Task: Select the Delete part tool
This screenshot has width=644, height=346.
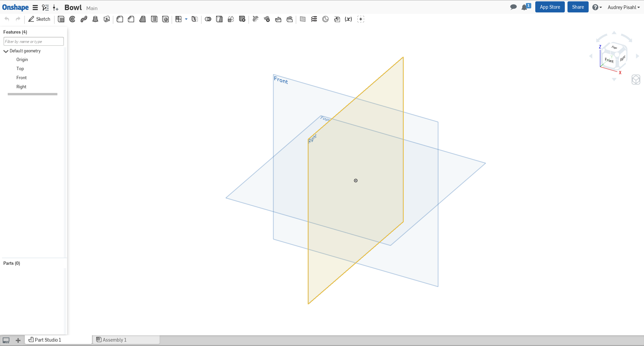Action: click(x=242, y=19)
